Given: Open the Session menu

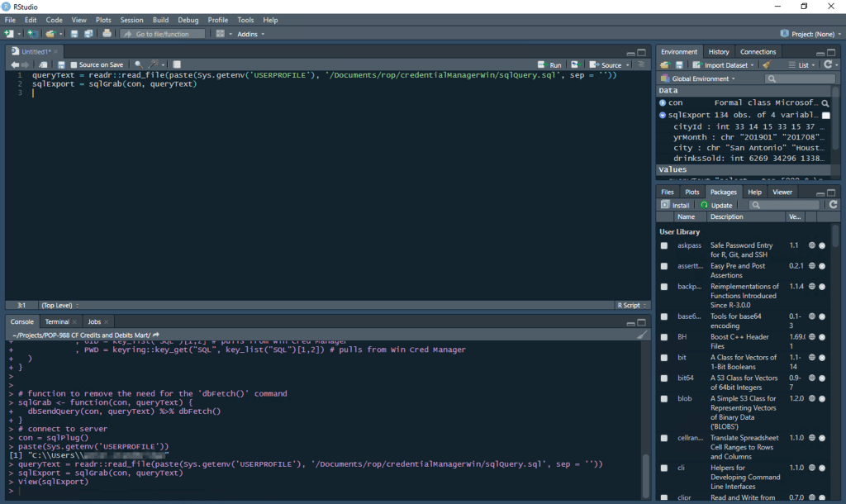Looking at the screenshot, I should pos(131,20).
